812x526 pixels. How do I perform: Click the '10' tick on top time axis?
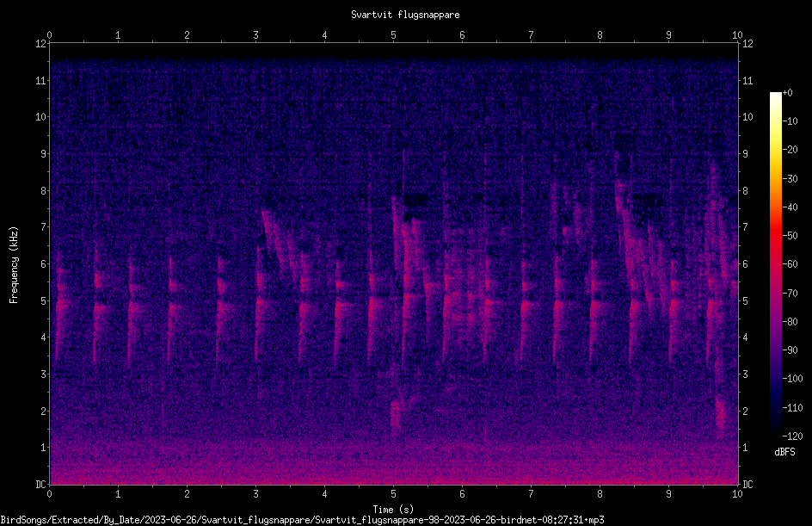(737, 34)
